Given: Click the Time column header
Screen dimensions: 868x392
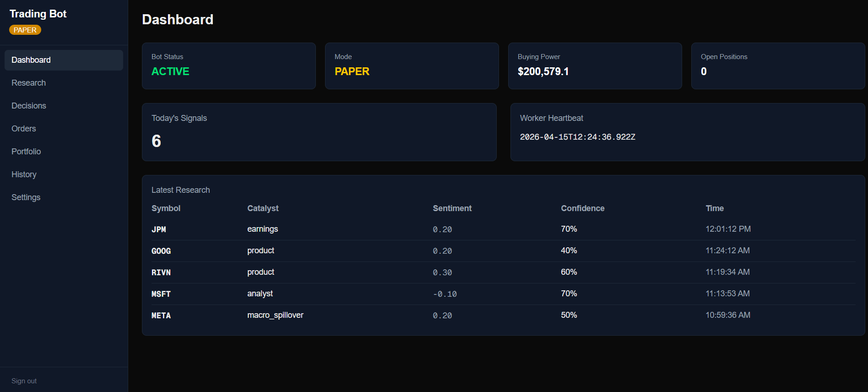Looking at the screenshot, I should pyautogui.click(x=714, y=208).
